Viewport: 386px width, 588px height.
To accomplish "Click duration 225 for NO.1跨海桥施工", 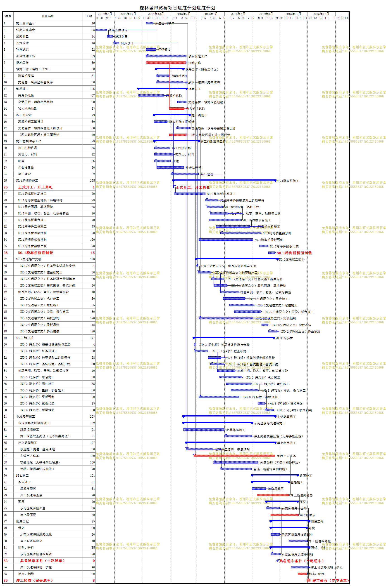I will [92, 181].
